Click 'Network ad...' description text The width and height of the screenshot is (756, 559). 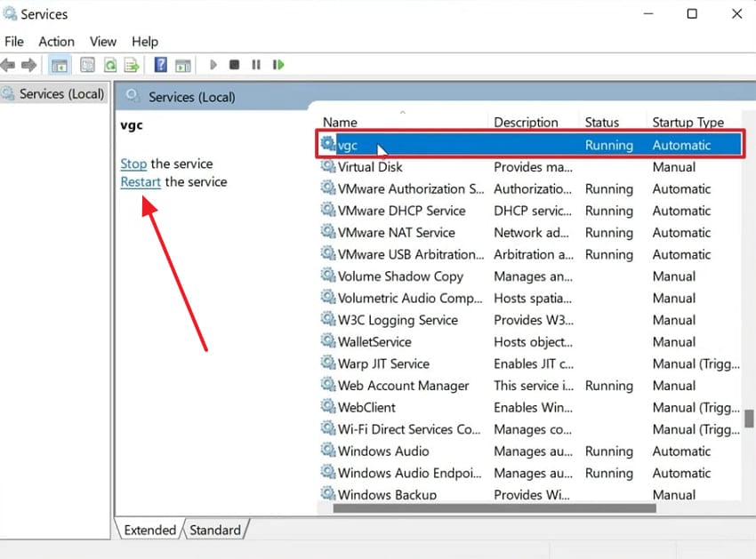(x=531, y=232)
